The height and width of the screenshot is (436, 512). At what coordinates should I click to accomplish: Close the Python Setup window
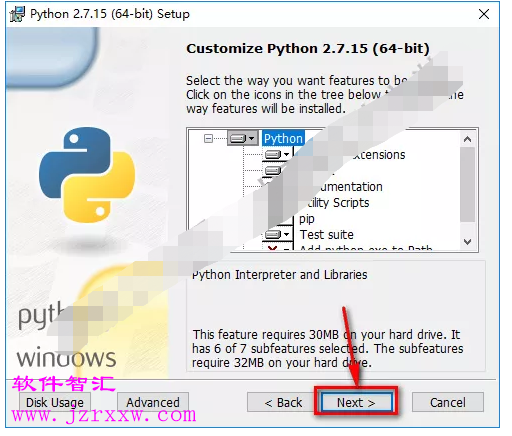pos(484,14)
